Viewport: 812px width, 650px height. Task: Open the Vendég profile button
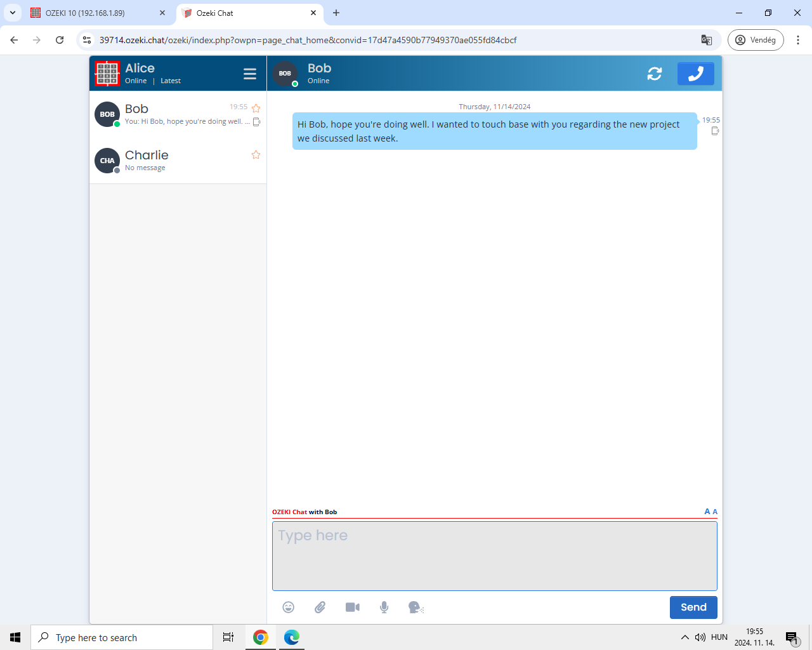coord(756,40)
